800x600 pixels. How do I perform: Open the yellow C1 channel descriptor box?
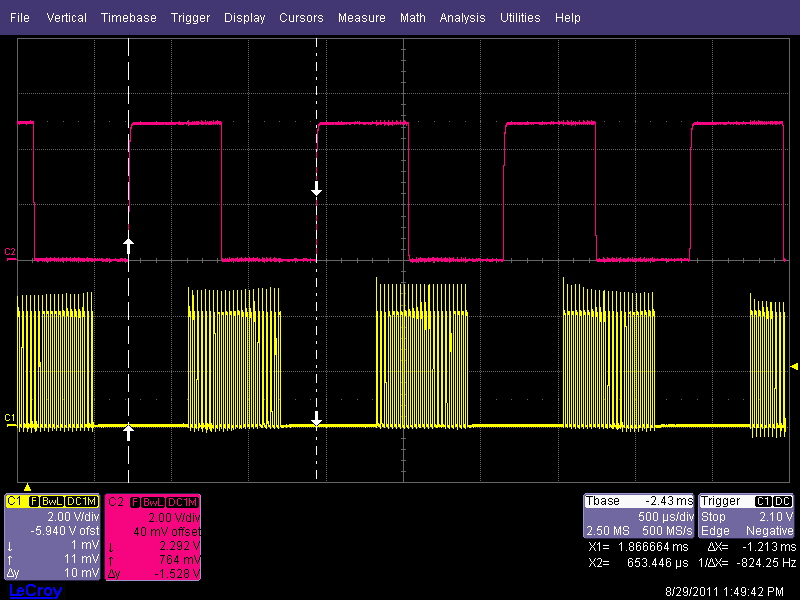(53, 536)
